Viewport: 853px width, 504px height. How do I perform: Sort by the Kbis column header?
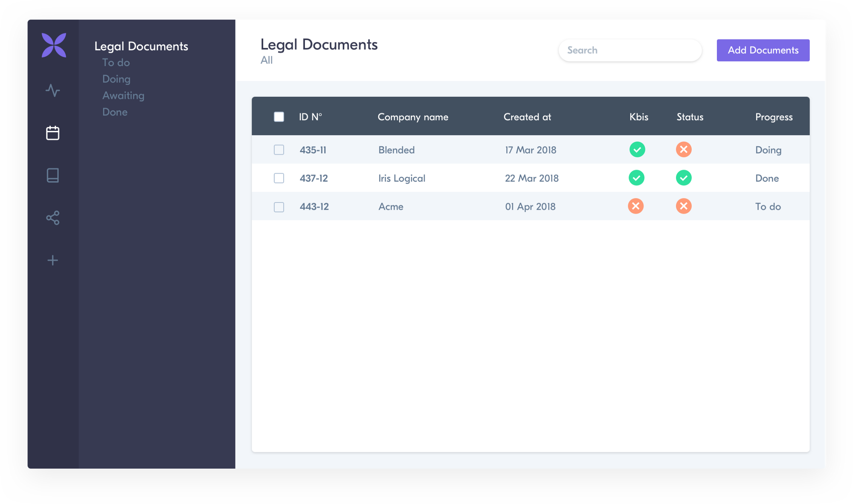click(639, 117)
